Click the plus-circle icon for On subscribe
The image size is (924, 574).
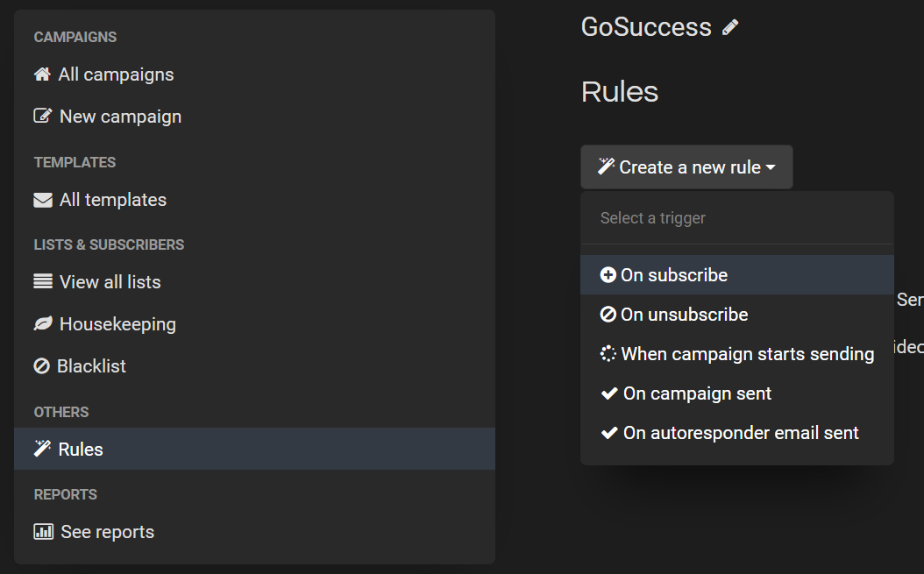[608, 274]
